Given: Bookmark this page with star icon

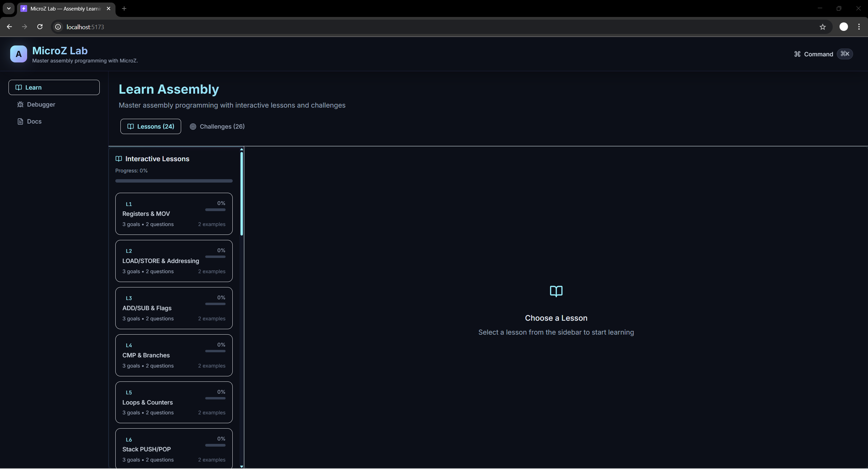Looking at the screenshot, I should [x=822, y=27].
